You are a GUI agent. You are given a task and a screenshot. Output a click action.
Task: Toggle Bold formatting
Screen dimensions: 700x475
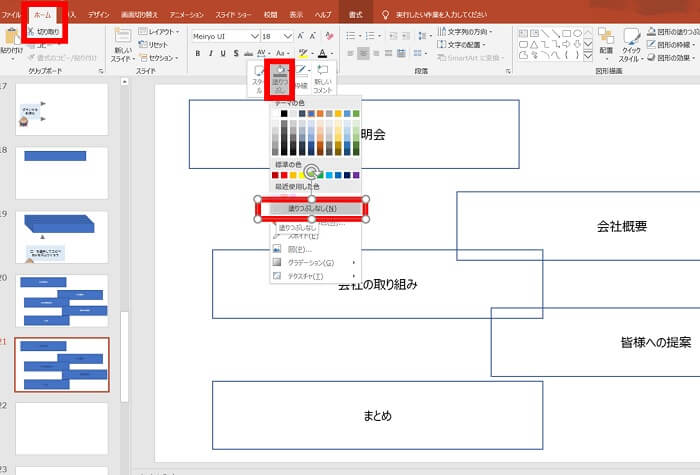197,53
